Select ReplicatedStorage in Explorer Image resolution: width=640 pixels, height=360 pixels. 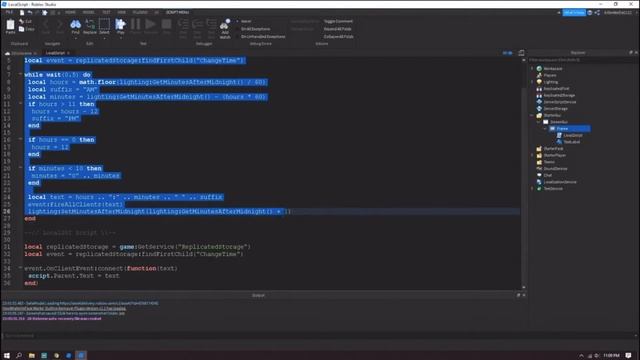point(559,96)
